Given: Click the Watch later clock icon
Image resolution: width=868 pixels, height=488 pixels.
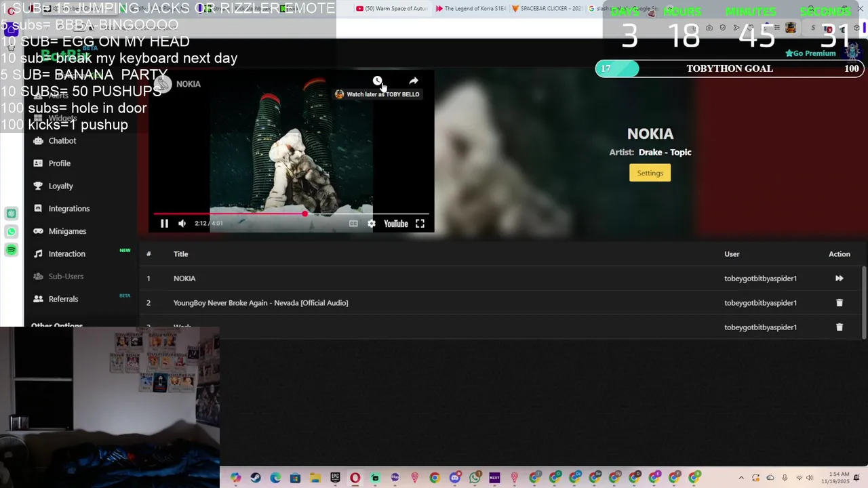Looking at the screenshot, I should click(377, 81).
